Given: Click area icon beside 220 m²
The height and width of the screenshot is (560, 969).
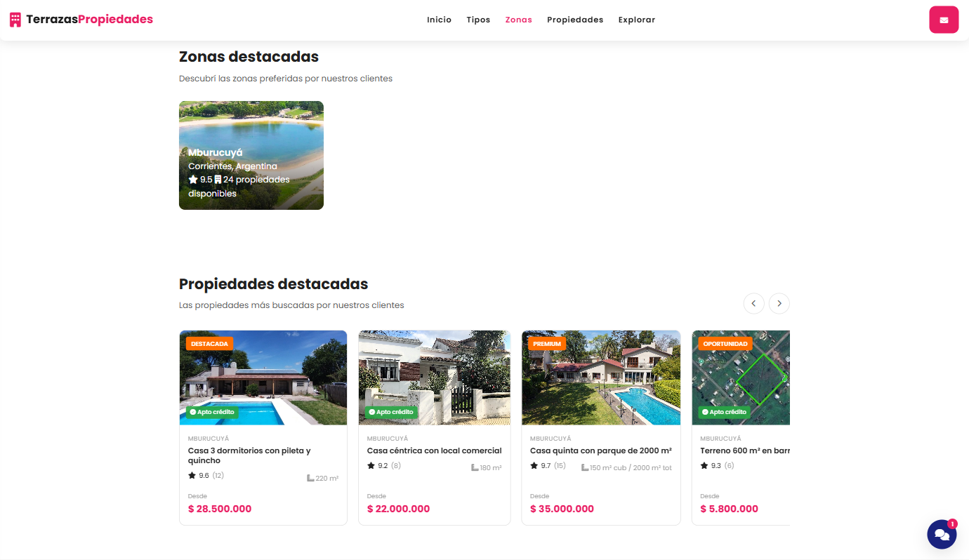Looking at the screenshot, I should pyautogui.click(x=310, y=478).
